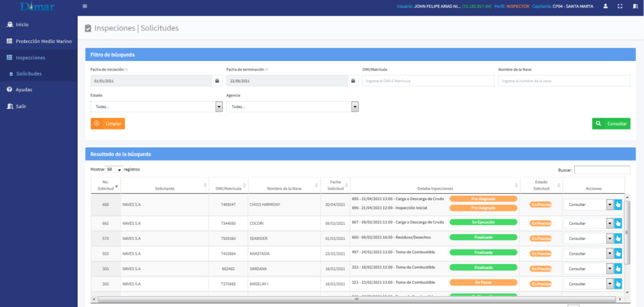Sort table by Fecha Solicitud column
Screen dimensions: 644x307
[336, 185]
